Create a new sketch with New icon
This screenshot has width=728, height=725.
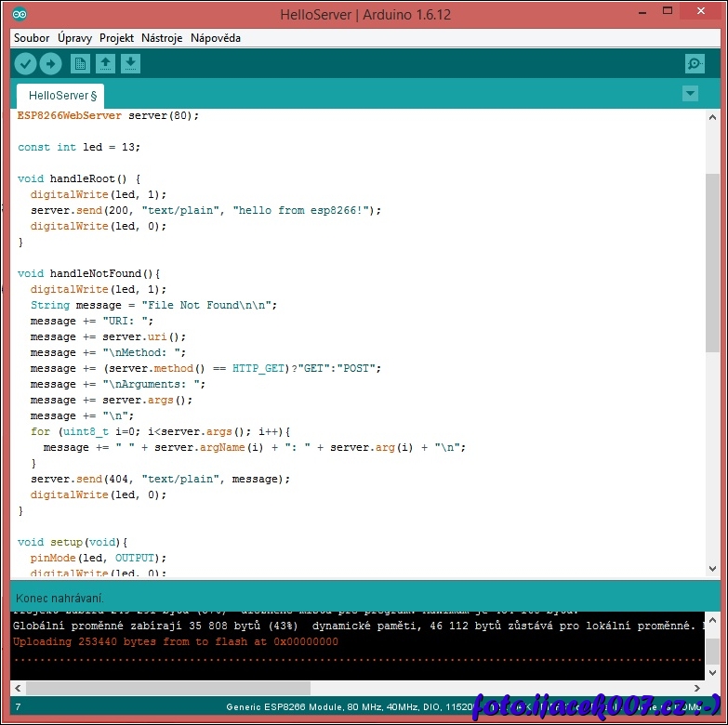pos(81,63)
